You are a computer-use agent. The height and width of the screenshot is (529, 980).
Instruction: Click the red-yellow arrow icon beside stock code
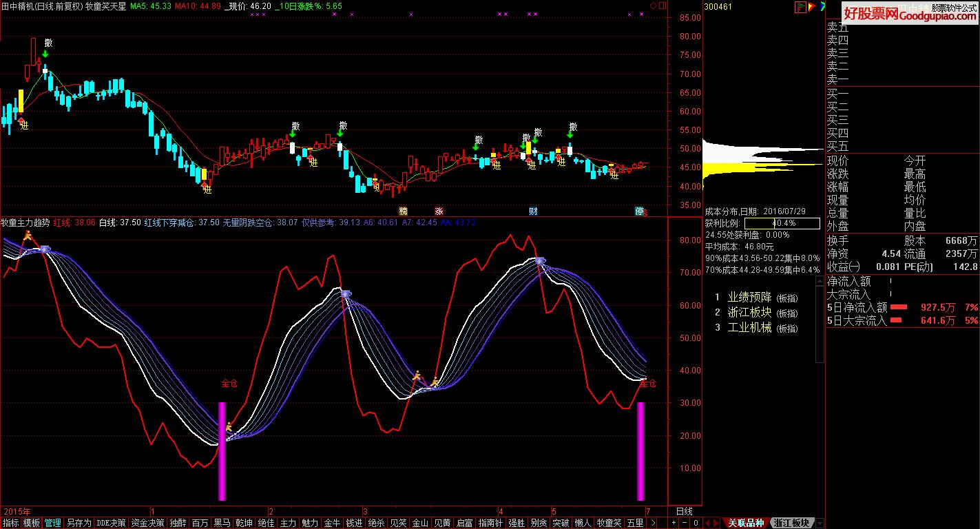(x=811, y=6)
